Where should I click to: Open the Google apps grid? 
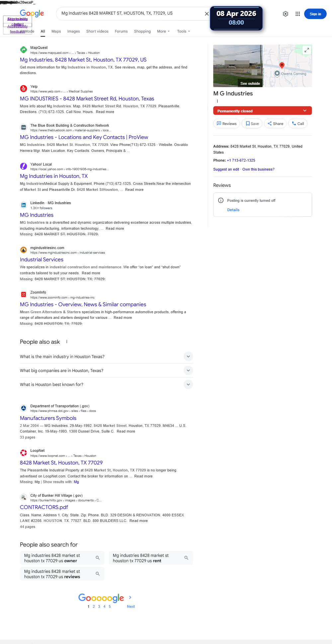pos(298,14)
